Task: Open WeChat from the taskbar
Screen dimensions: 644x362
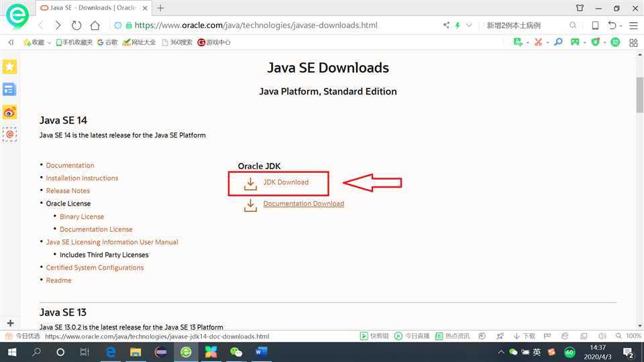Action: tap(235, 352)
